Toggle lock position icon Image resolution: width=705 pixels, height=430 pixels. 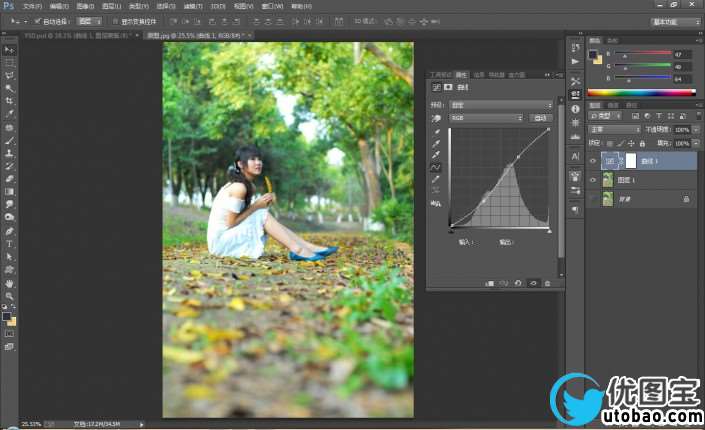[631, 143]
